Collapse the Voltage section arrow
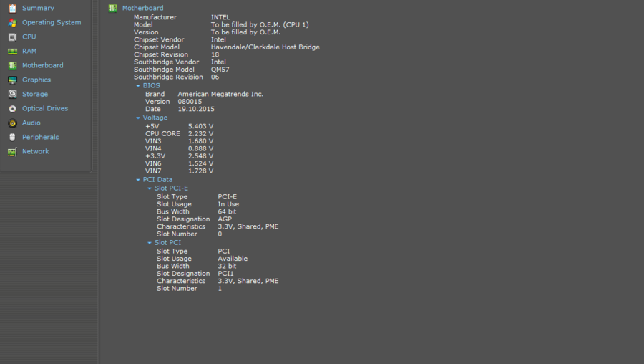Screen dimensions: 644x364 coord(138,118)
